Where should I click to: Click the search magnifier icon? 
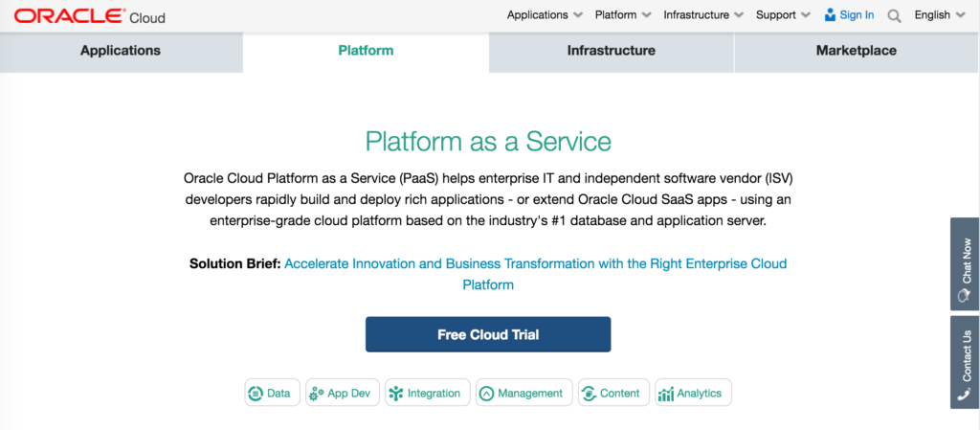pos(895,16)
